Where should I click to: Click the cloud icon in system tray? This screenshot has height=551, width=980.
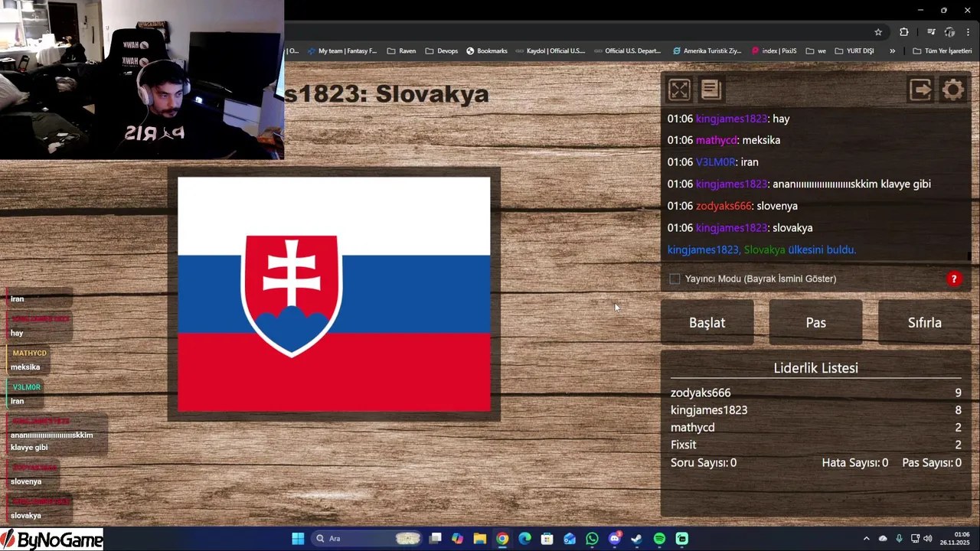click(883, 539)
